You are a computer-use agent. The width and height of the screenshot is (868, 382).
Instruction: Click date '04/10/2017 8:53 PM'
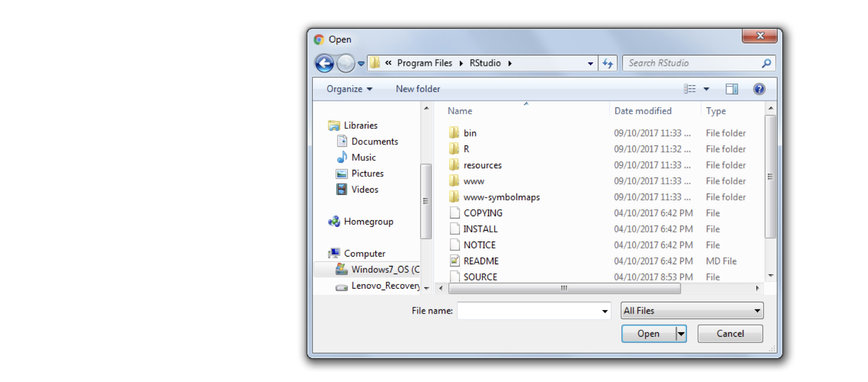(653, 277)
